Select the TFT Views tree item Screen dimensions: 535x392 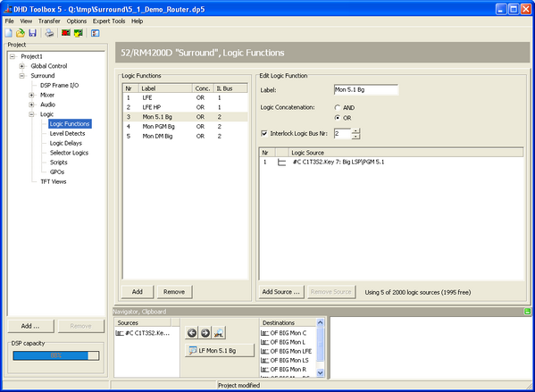(54, 181)
